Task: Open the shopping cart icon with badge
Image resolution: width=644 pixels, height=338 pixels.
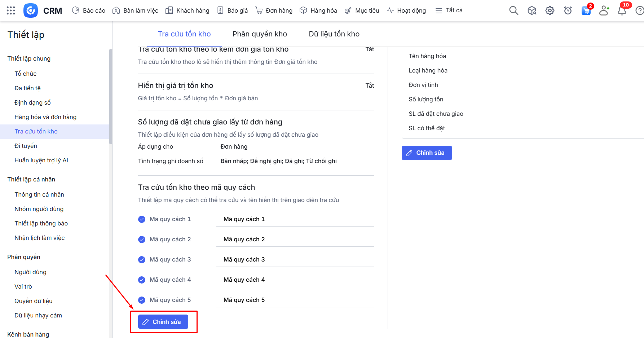Action: [586, 10]
